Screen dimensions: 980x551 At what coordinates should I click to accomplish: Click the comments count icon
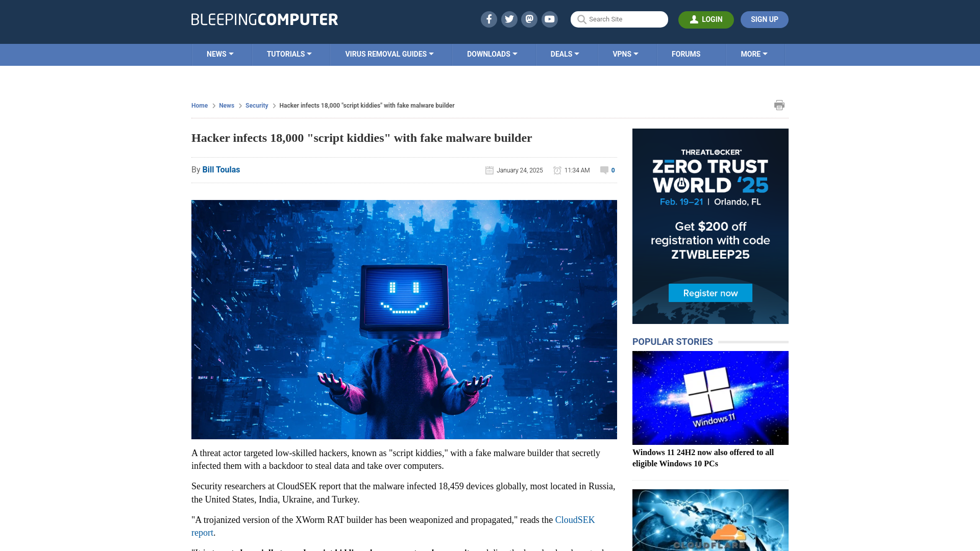tap(604, 170)
